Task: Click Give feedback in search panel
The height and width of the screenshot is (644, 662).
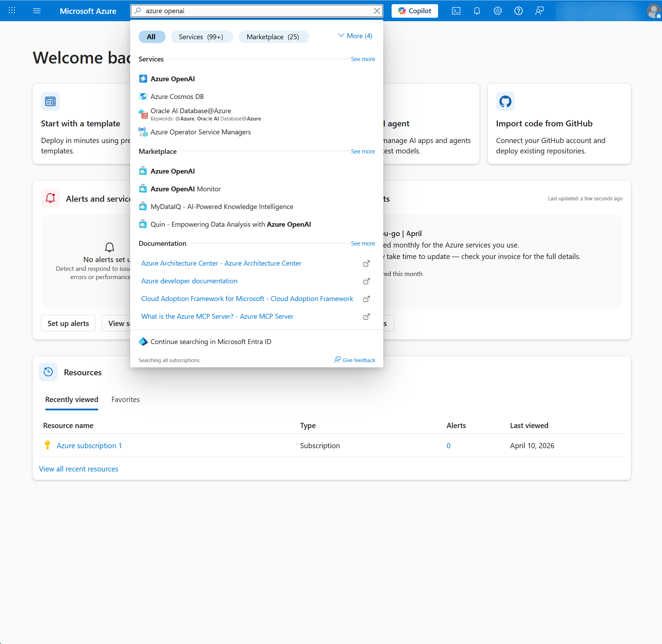Action: click(x=355, y=360)
